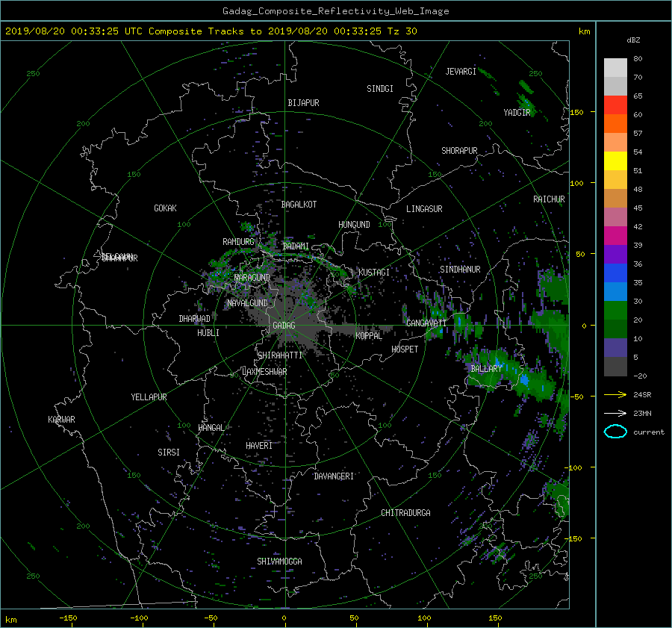Click the km unit label at bottom-left
This screenshot has height=628, width=672.
10,620
